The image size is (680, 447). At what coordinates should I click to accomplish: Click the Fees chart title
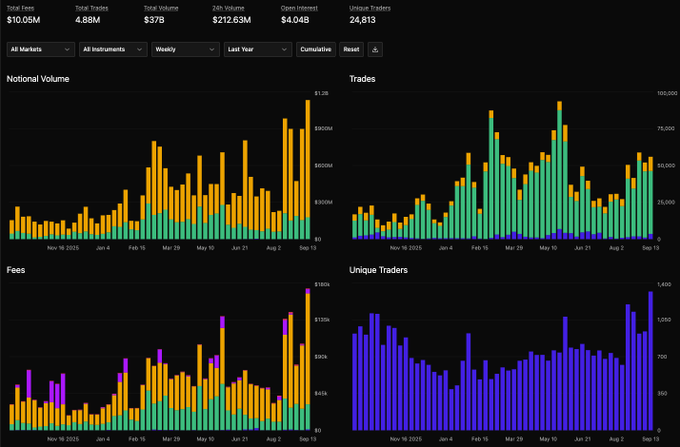click(x=16, y=270)
